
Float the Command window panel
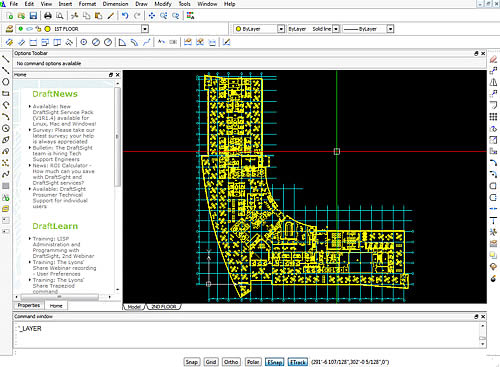point(476,316)
